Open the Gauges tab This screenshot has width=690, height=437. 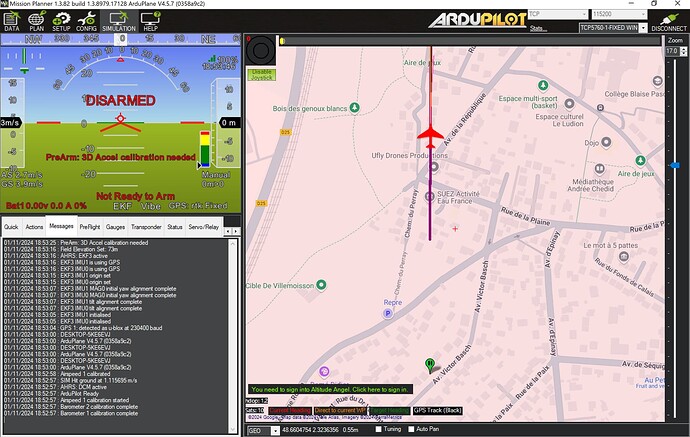click(115, 227)
